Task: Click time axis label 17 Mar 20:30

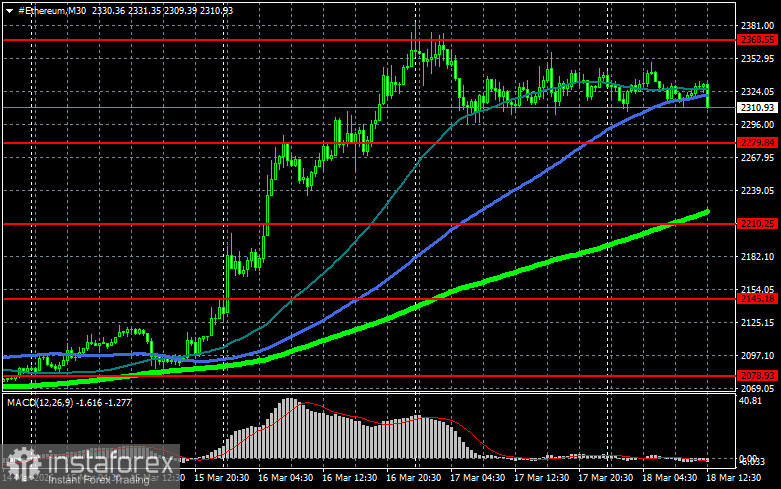Action: [x=606, y=478]
